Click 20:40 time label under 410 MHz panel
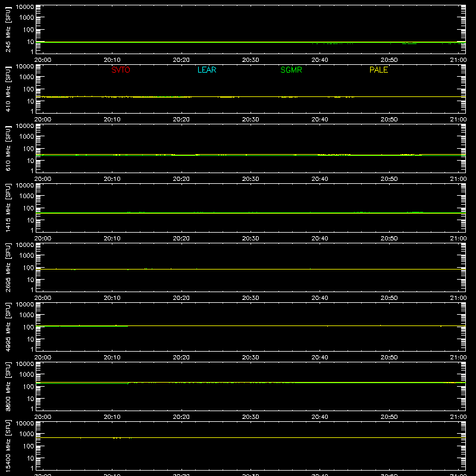The height and width of the screenshot is (476, 476). coord(320,120)
